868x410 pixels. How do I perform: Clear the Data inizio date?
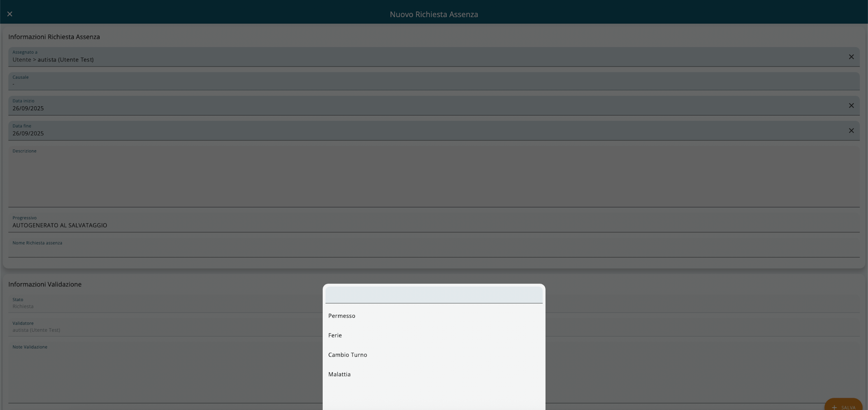pos(851,106)
